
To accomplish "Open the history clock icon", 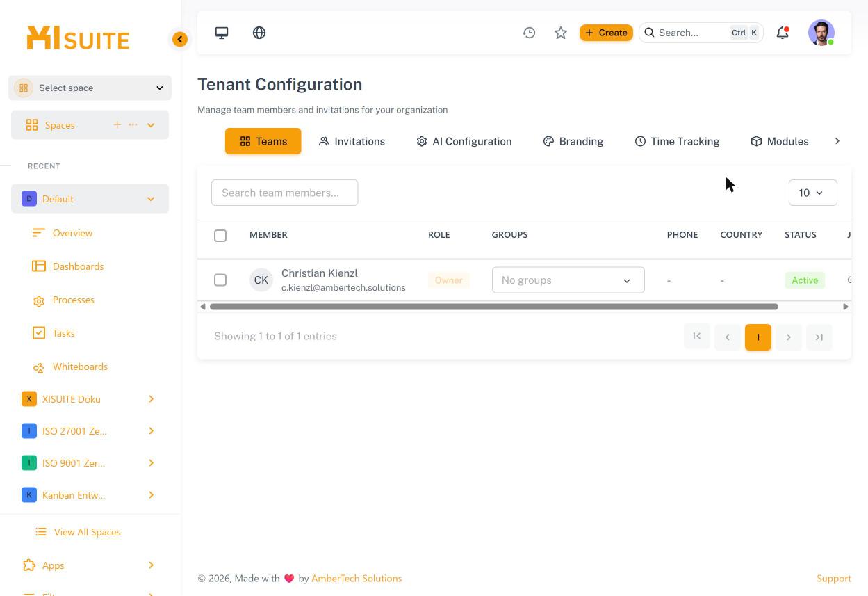I will [530, 33].
